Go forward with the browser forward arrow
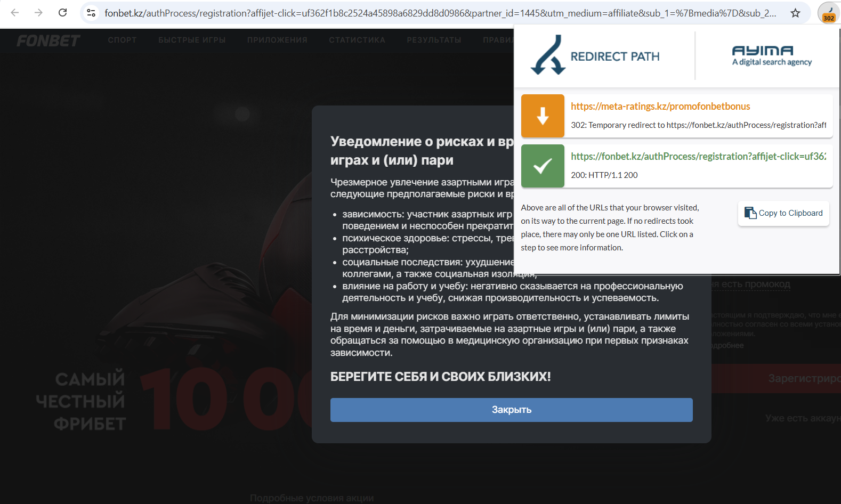The width and height of the screenshot is (841, 504). [x=38, y=13]
